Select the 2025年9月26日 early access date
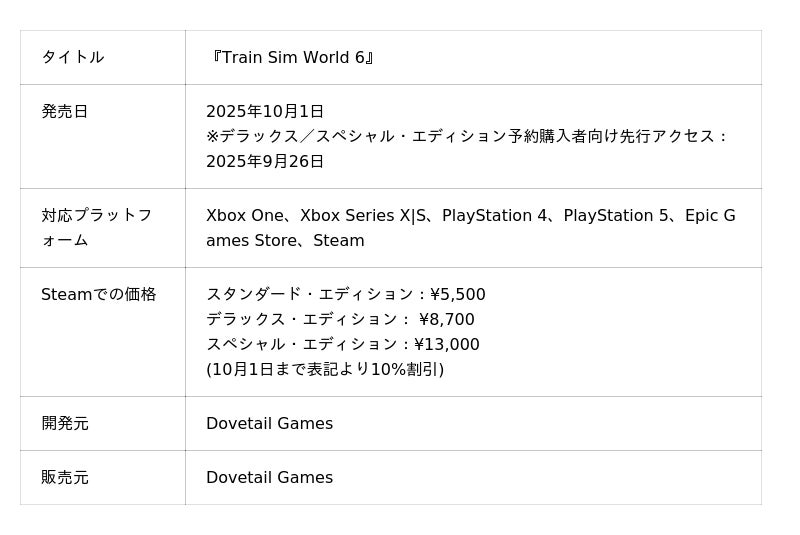The width and height of the screenshot is (800, 535). 265,161
